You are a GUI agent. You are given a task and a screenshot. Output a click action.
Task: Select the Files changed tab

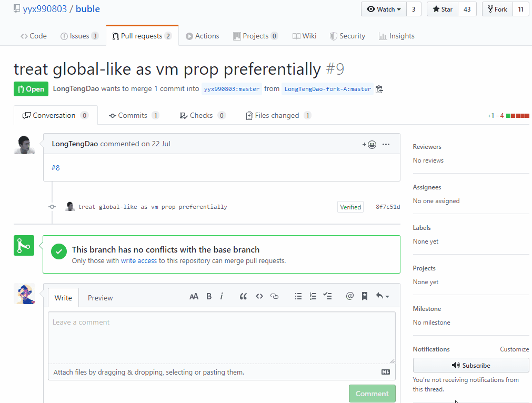278,115
